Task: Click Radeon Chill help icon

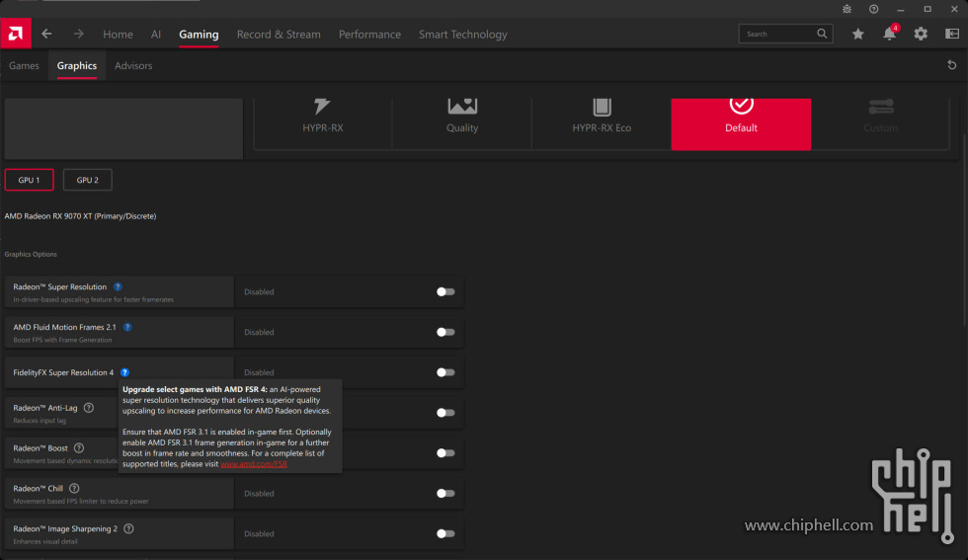Action: pyautogui.click(x=74, y=488)
